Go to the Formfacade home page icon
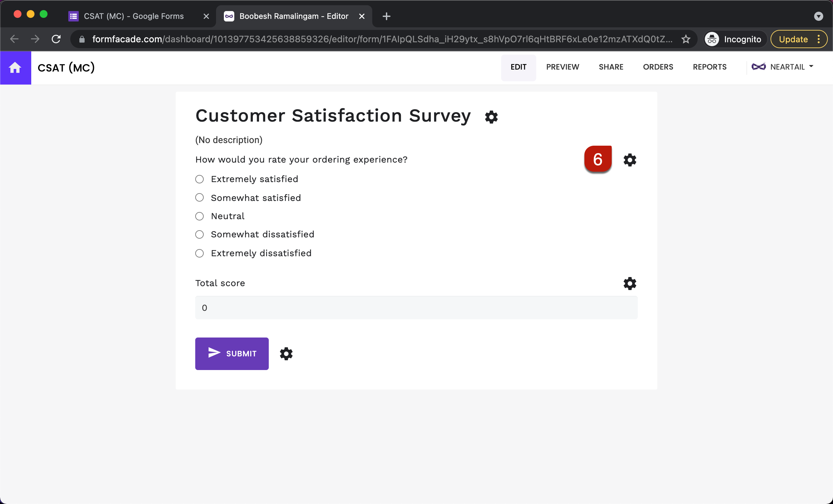The height and width of the screenshot is (504, 833). coord(16,68)
